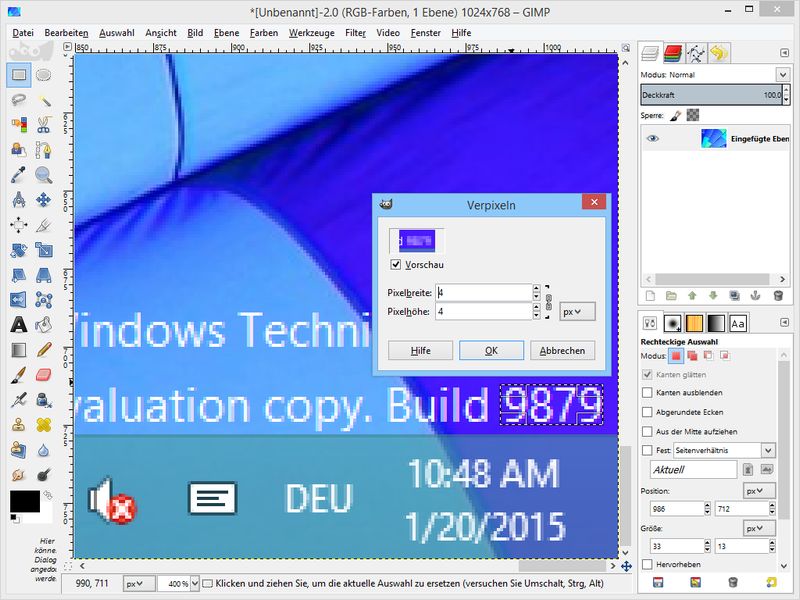
Task: Check Aus der Mitte aufziehen
Action: [x=647, y=432]
